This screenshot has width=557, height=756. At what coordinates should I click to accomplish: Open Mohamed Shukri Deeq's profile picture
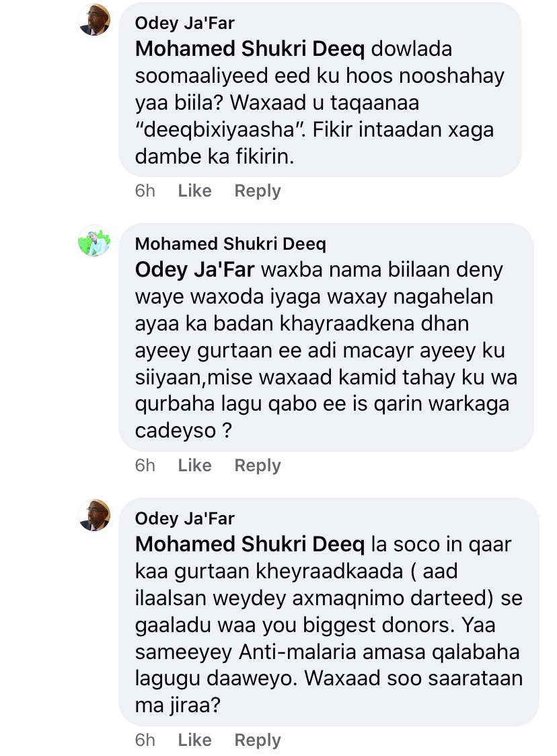point(94,240)
